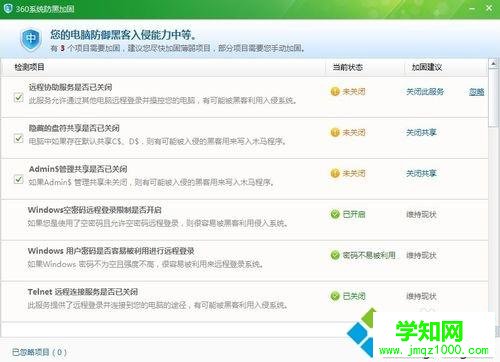This screenshot has height=362, width=500.
Task: Click the green check icon for Telnet 已关闭
Action: click(x=335, y=296)
